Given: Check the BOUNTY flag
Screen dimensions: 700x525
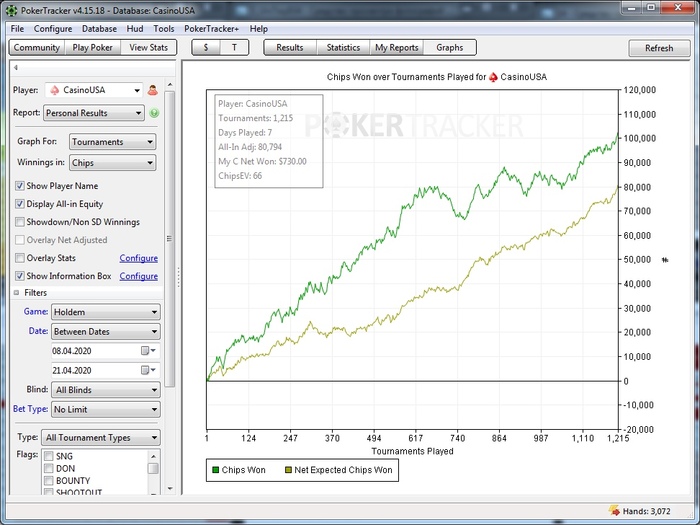Looking at the screenshot, I should [49, 481].
